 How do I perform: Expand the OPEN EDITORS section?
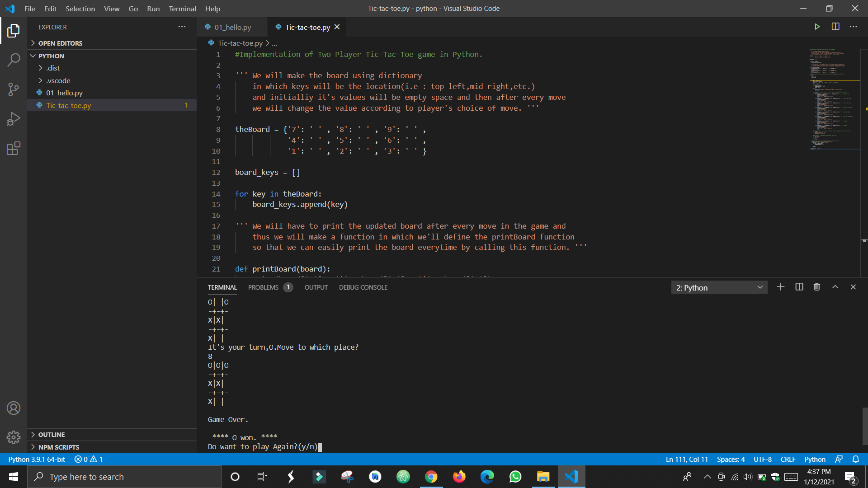coord(60,43)
